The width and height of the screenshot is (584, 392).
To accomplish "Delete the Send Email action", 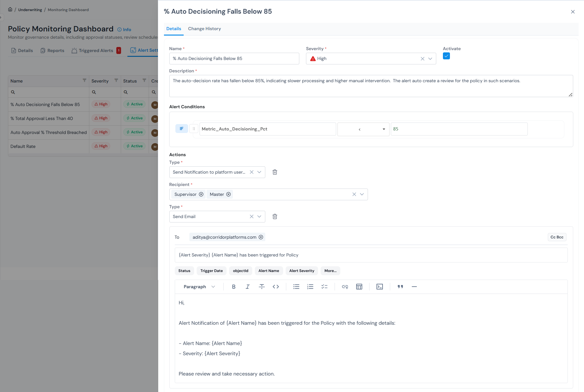I will (275, 216).
